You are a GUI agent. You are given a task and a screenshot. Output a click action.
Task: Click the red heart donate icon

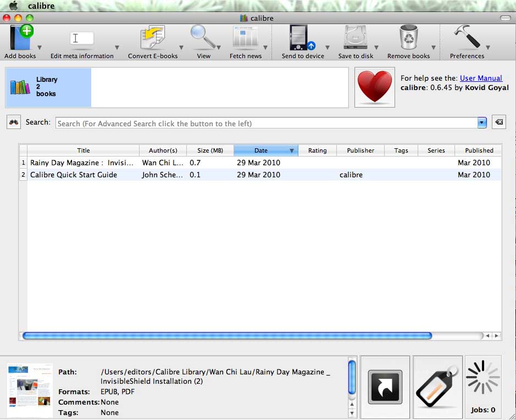(x=374, y=87)
